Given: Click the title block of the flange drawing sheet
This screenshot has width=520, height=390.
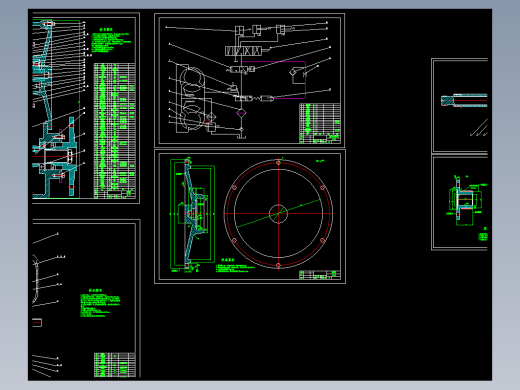Looking at the screenshot, I should tap(320, 275).
